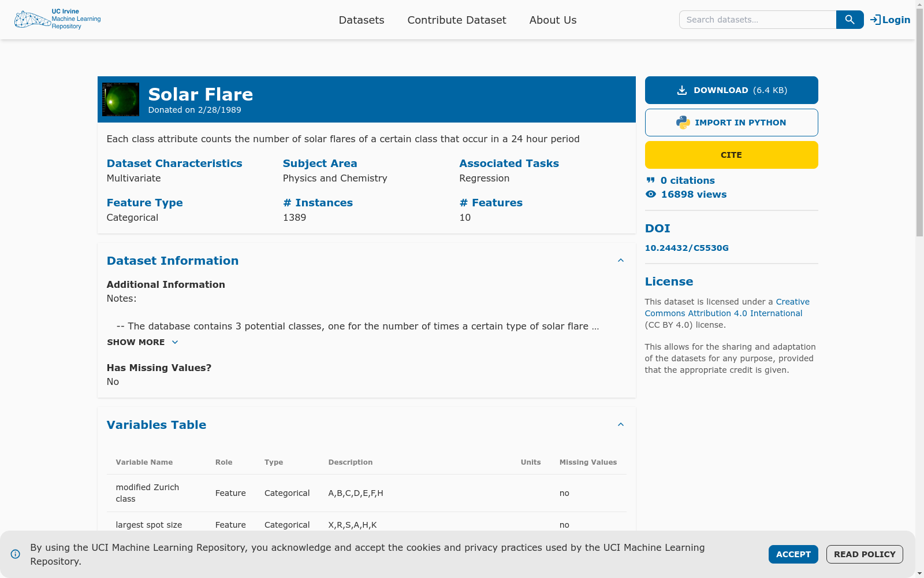Click the scrollbar down arrow
Screen dimensions: 924x578
pos(919,573)
